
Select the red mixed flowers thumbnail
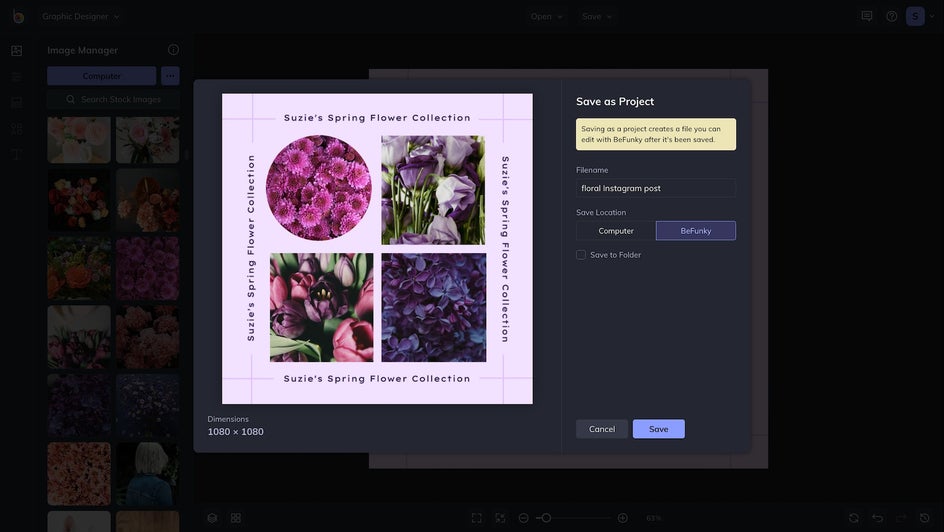point(79,200)
